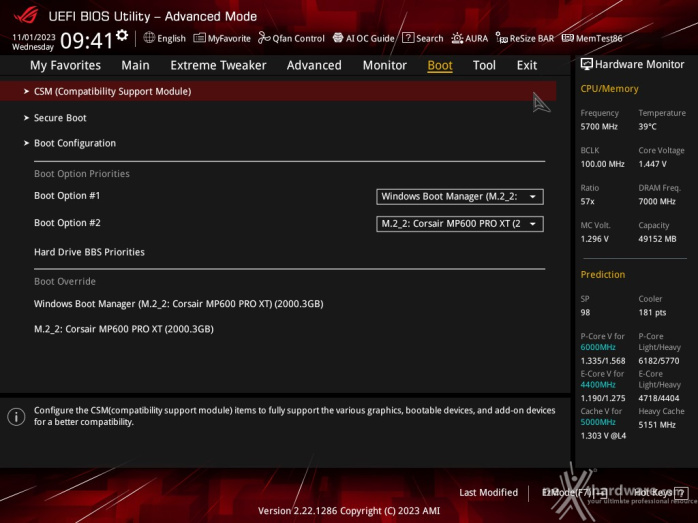Click the 39°C temperature value

tap(648, 126)
